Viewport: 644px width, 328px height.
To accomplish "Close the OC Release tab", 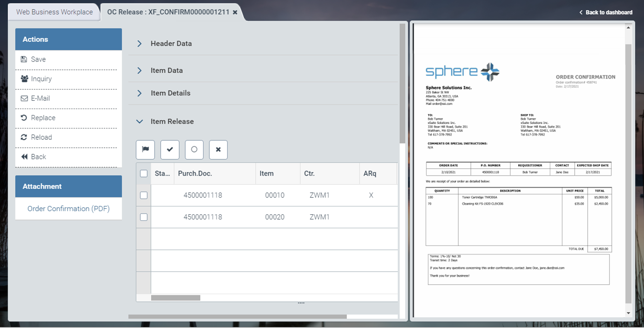I will click(x=235, y=12).
